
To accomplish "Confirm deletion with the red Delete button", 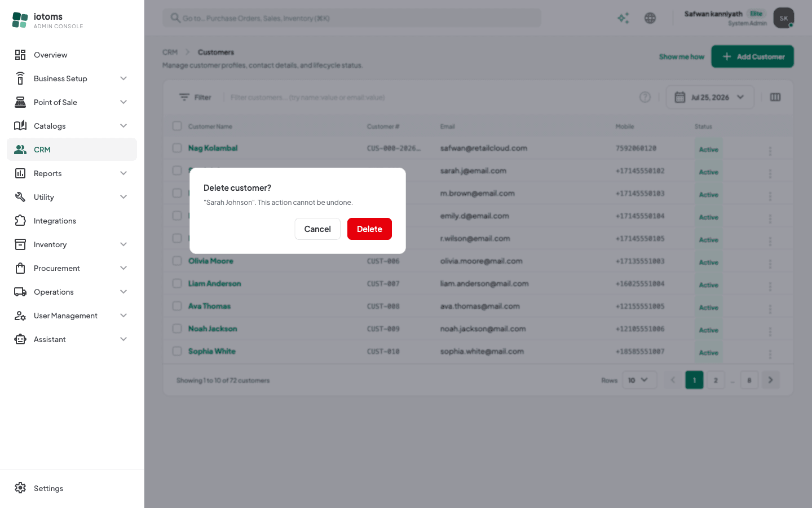I will (369, 229).
